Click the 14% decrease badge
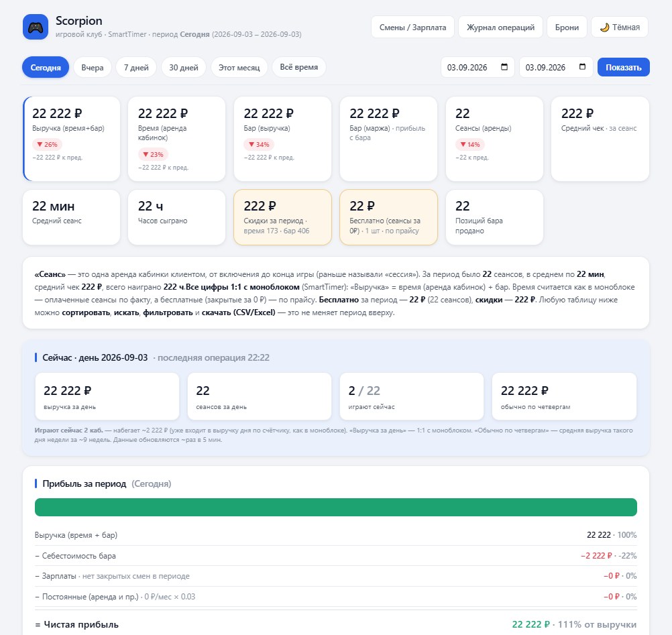The image size is (672, 635). tap(469, 144)
